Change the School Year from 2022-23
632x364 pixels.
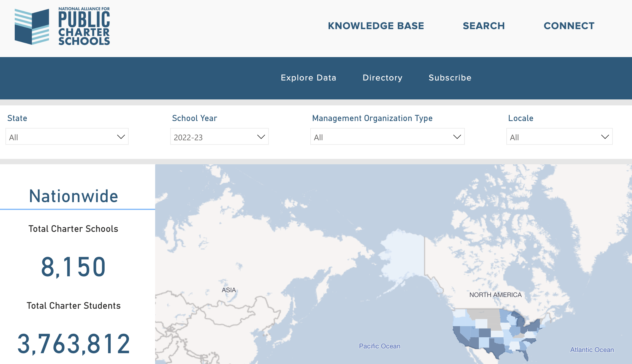pyautogui.click(x=219, y=137)
